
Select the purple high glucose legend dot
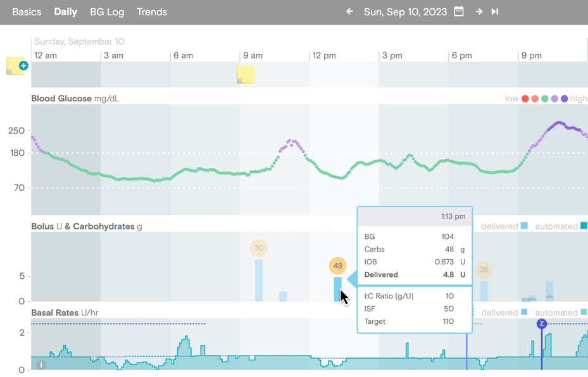coord(564,98)
